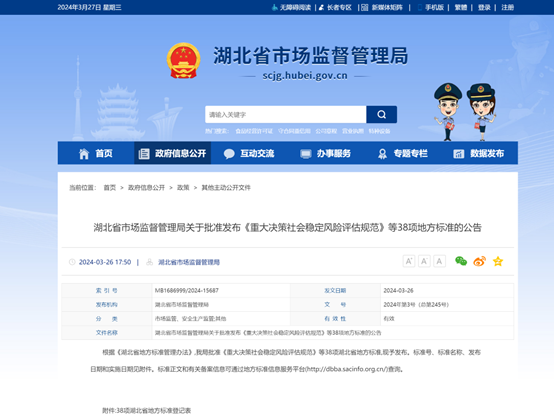Click breadcrumb link 政府信息公开
The image size is (554, 416).
146,188
